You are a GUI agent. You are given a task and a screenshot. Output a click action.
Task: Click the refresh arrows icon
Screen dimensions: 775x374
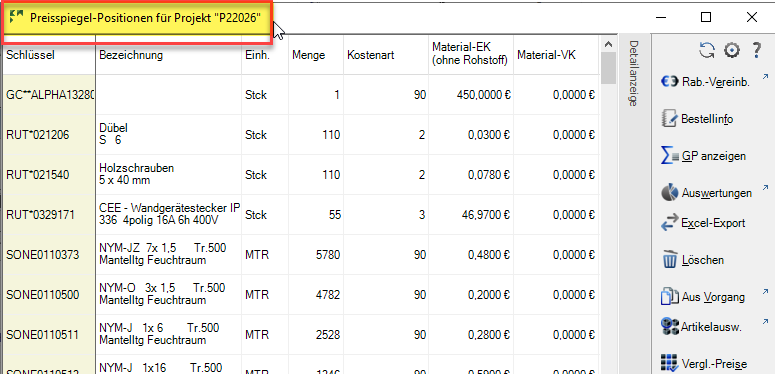click(707, 50)
